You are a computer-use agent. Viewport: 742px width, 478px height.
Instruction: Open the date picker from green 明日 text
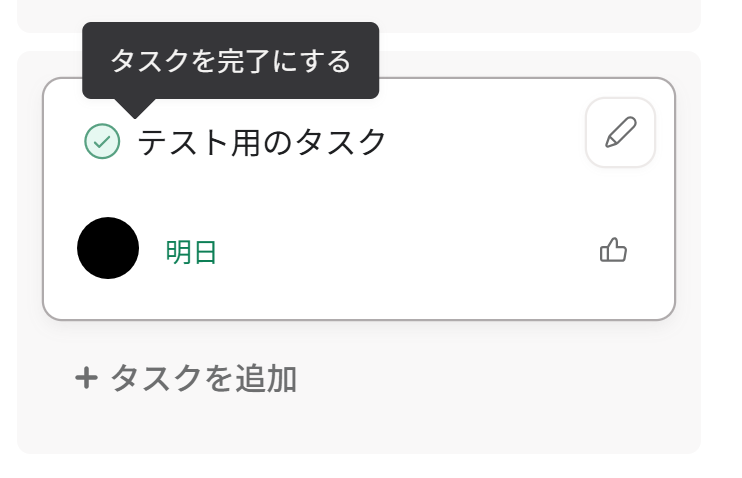[x=191, y=252]
